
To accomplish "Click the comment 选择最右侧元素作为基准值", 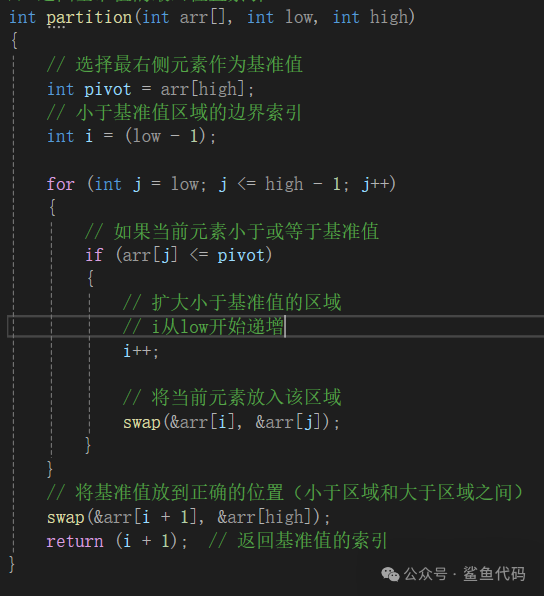I will pos(174,64).
